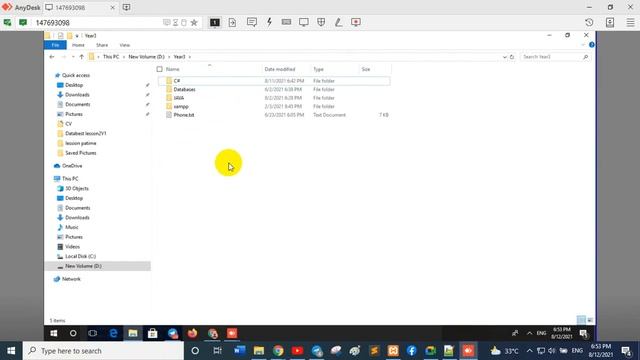640x360 pixels.
Task: Open Quick access in navigation pane
Action: click(76, 76)
